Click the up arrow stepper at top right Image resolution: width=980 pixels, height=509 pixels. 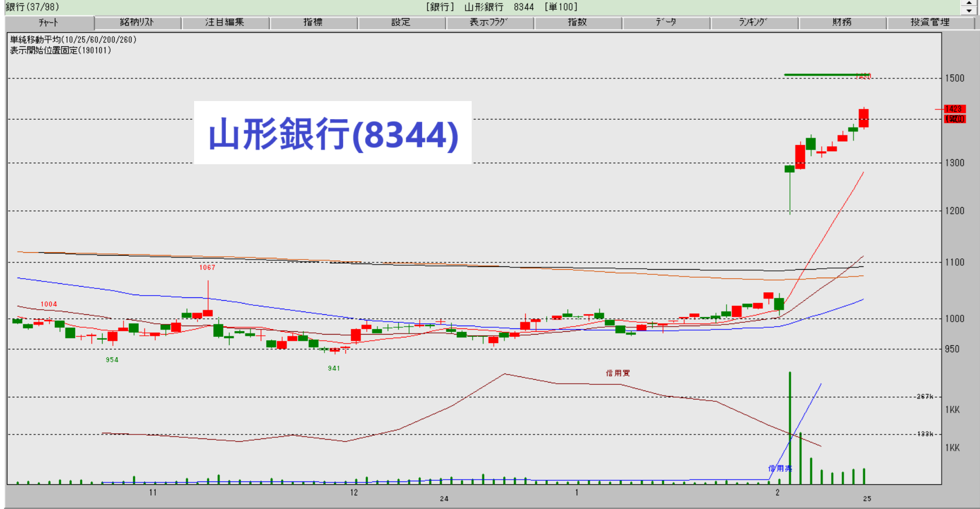point(969,3)
